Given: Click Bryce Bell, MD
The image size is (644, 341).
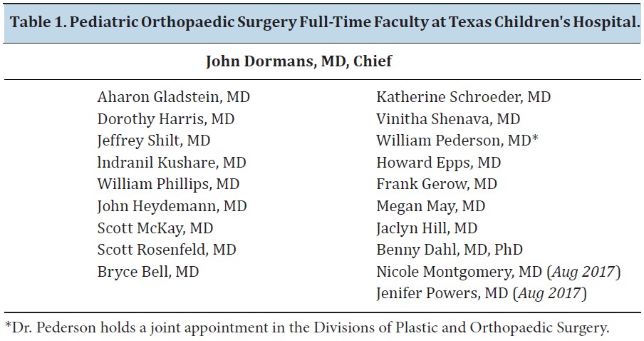Looking at the screenshot, I should click(148, 272).
